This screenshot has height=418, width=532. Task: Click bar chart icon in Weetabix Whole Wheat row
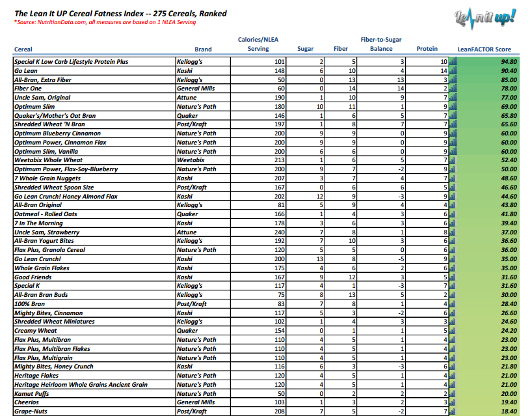tap(452, 160)
